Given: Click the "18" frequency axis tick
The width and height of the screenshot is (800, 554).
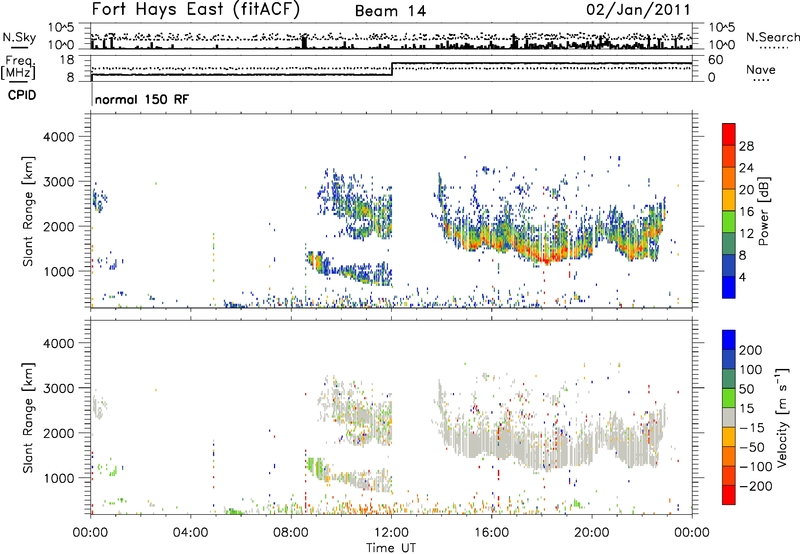Looking at the screenshot, I should tap(67, 60).
